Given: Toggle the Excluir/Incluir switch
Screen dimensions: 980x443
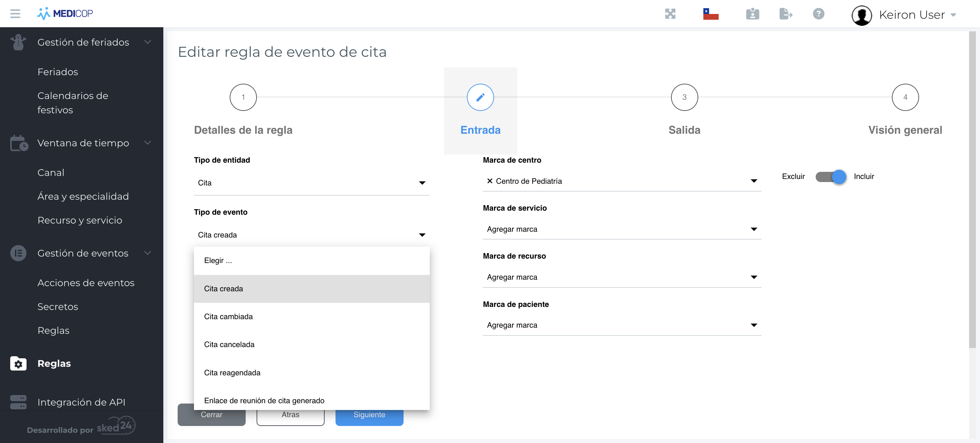Looking at the screenshot, I should tap(831, 177).
